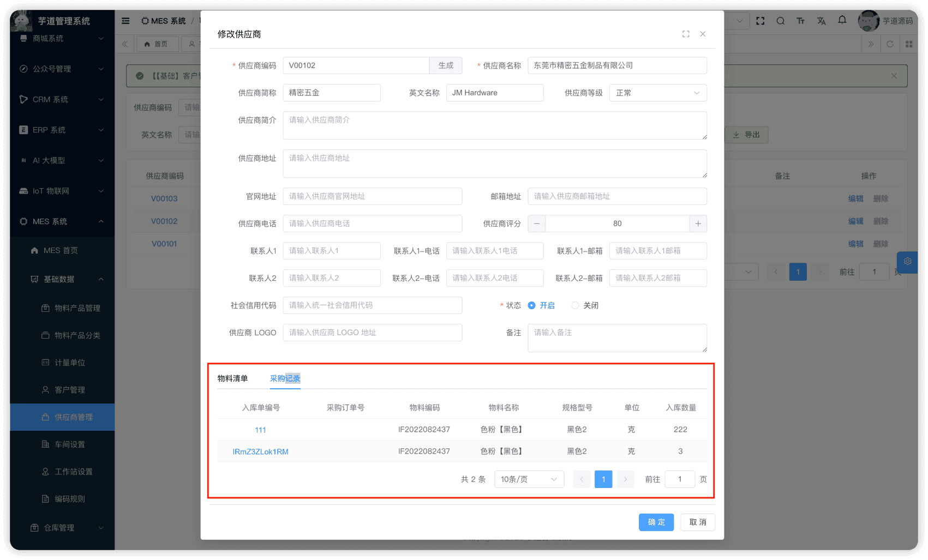The image size is (928, 560).
Task: Adjust font size with the Tt icon
Action: tap(800, 20)
